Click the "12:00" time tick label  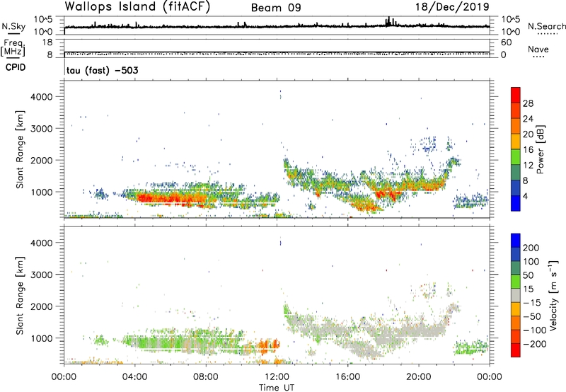point(277,377)
